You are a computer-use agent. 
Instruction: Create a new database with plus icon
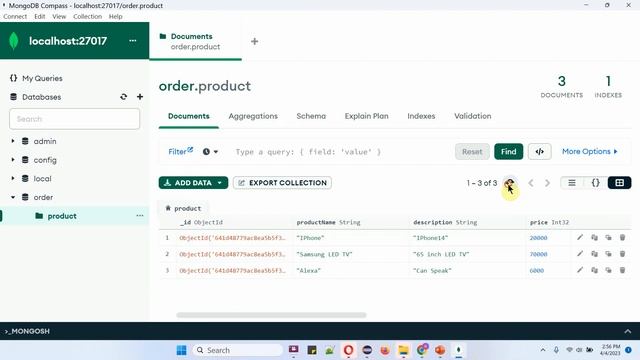click(x=140, y=97)
